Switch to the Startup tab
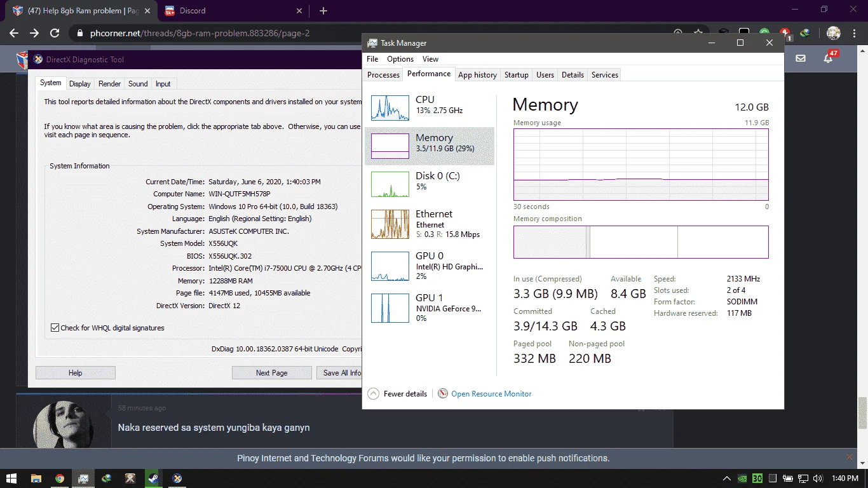Screen dimensions: 868x488 point(517,75)
